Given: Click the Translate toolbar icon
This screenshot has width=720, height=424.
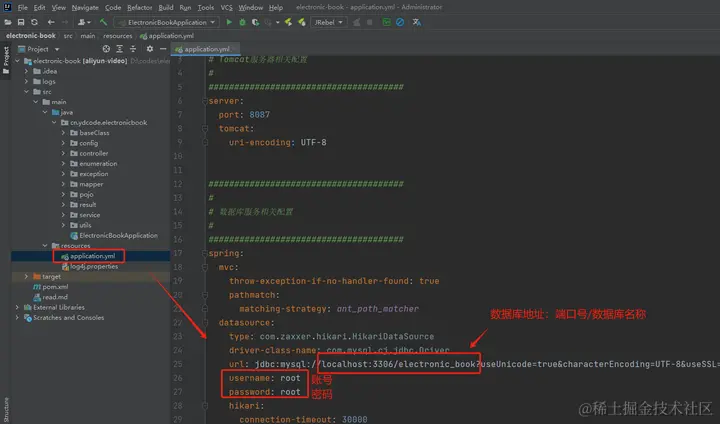Looking at the screenshot, I should pos(416,22).
